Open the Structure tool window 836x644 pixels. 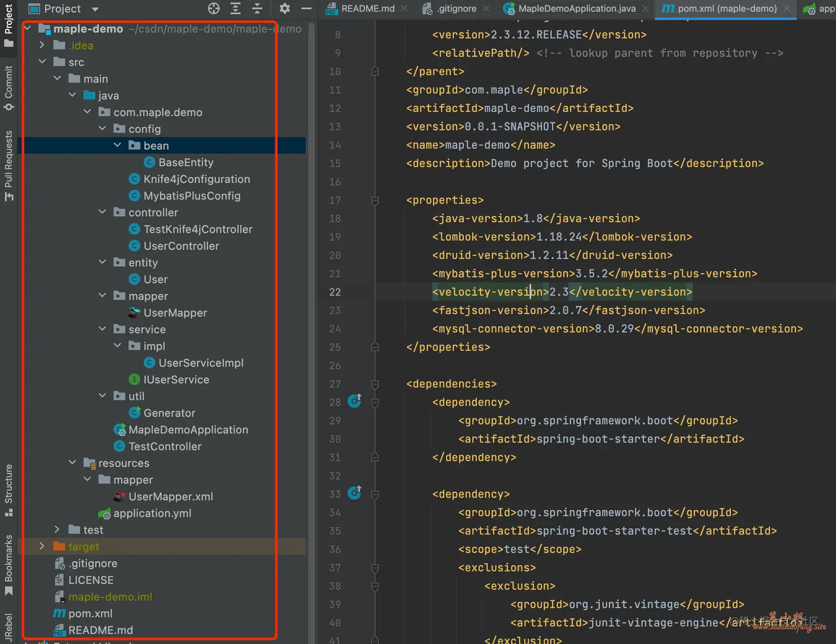tap(8, 490)
